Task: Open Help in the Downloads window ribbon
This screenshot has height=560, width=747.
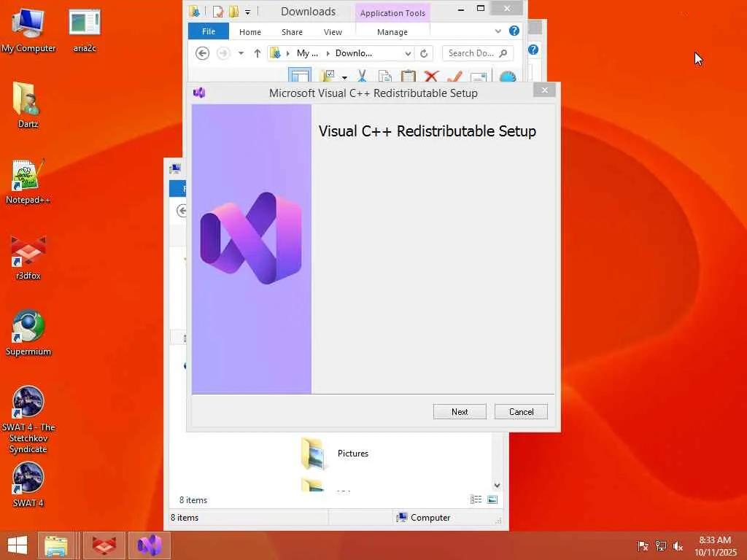Action: tap(514, 31)
